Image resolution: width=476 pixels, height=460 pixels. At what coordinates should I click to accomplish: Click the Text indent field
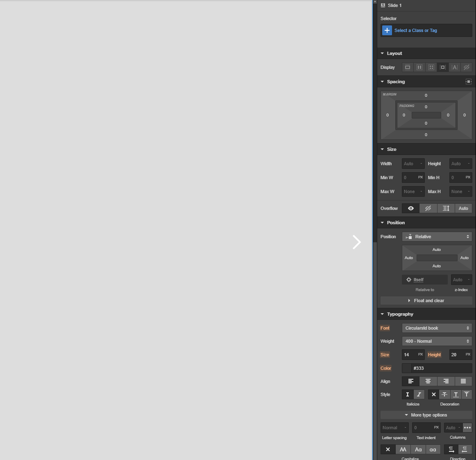(426, 428)
